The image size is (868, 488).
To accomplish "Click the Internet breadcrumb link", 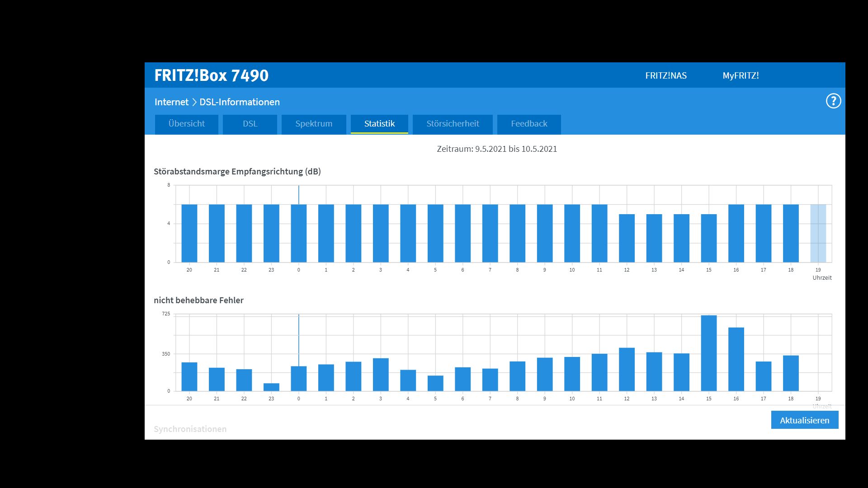I will 171,102.
